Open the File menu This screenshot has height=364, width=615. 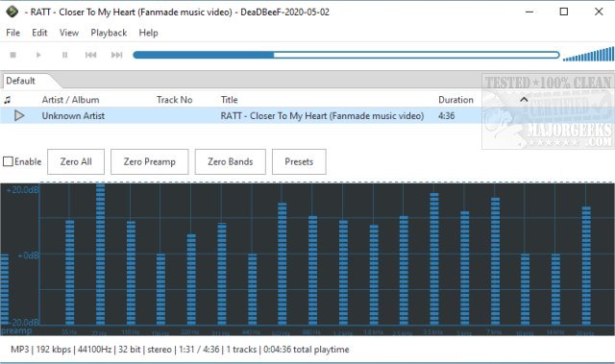12,33
